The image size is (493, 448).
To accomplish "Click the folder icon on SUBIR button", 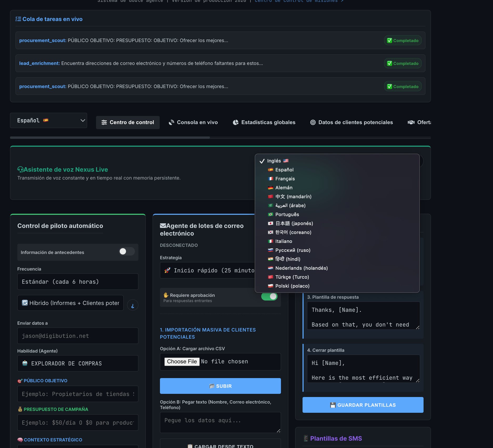I will click(x=212, y=386).
